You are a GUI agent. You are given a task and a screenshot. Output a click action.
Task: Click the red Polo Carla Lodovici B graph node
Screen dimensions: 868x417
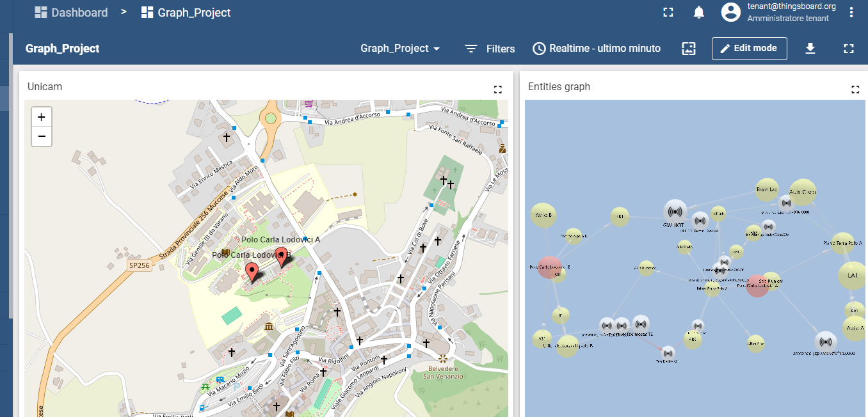(549, 267)
